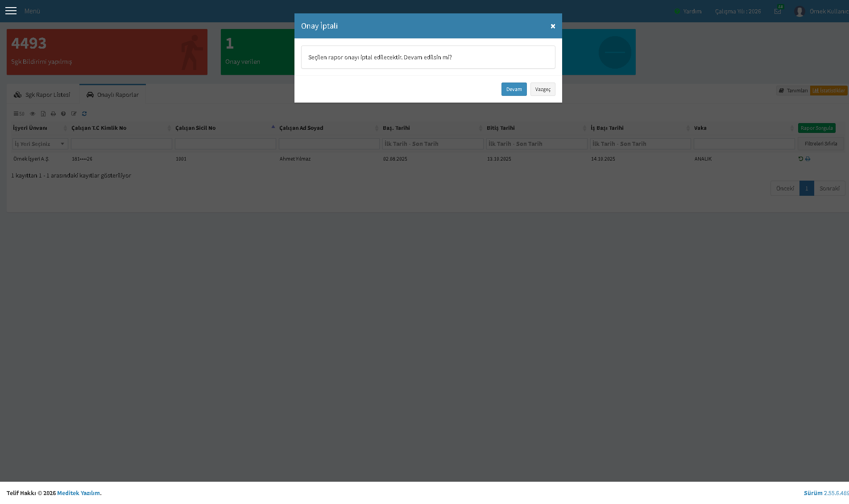Screen dimensions: 849x504
Task: Click the green undo approval icon in row
Action: [x=800, y=159]
